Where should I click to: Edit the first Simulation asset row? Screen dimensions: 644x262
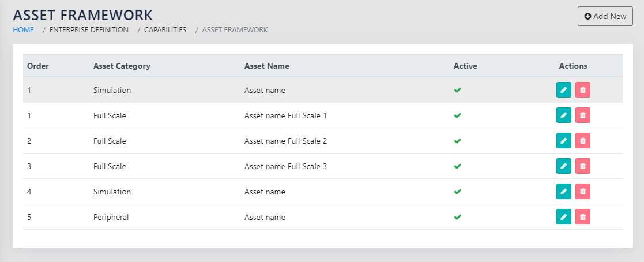(x=563, y=90)
